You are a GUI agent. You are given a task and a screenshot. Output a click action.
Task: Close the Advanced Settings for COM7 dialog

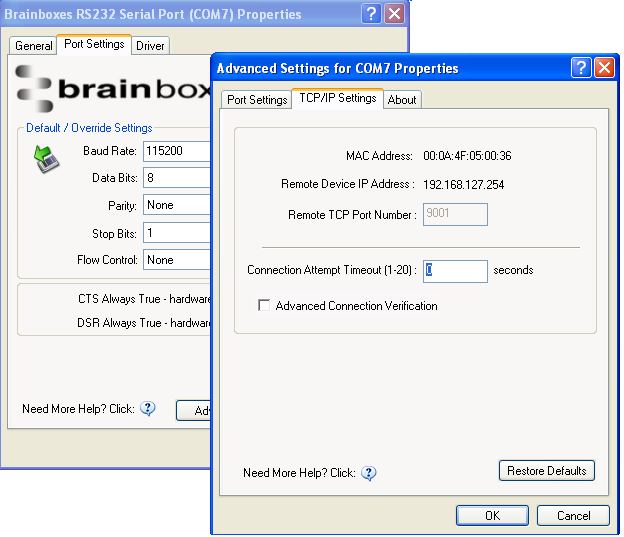(604, 68)
